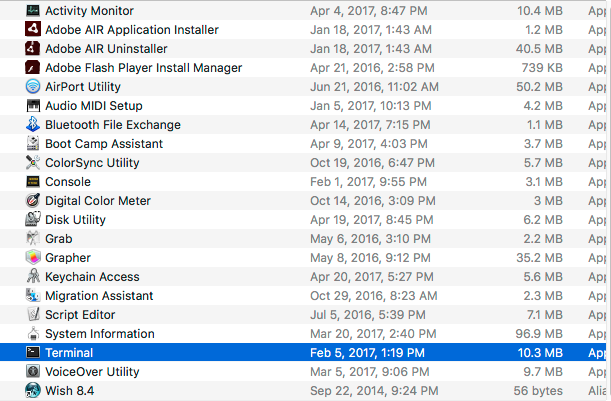Click the Migration Assistant row name
The image size is (611, 401).
[99, 295]
